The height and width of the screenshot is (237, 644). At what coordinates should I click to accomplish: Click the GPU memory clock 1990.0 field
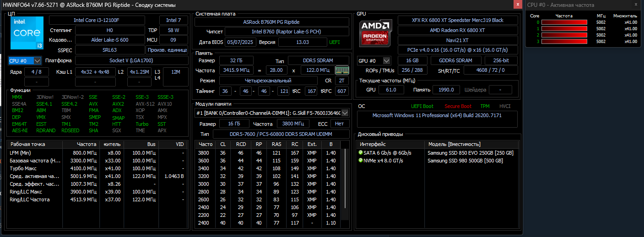(x=446, y=90)
